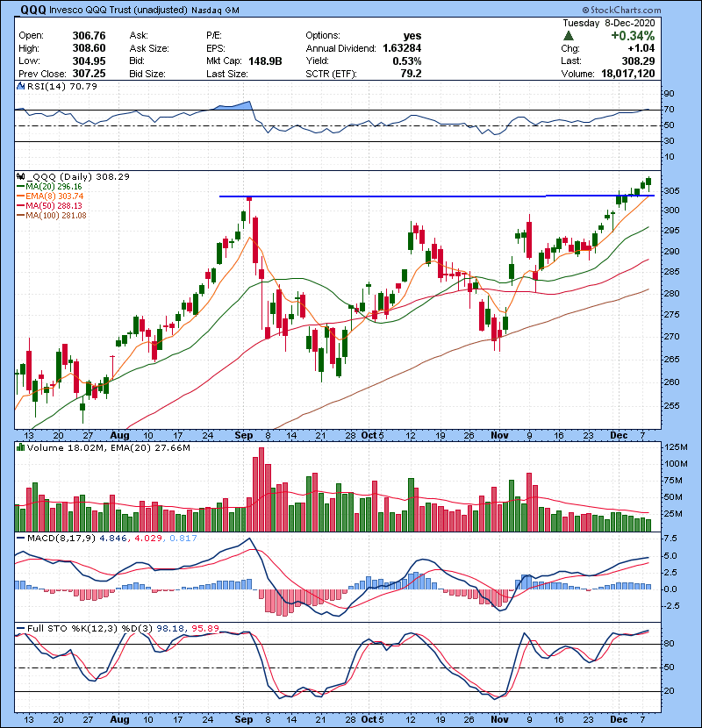702x728 pixels.
Task: Click the Last price 308.29
Action: tap(638, 61)
